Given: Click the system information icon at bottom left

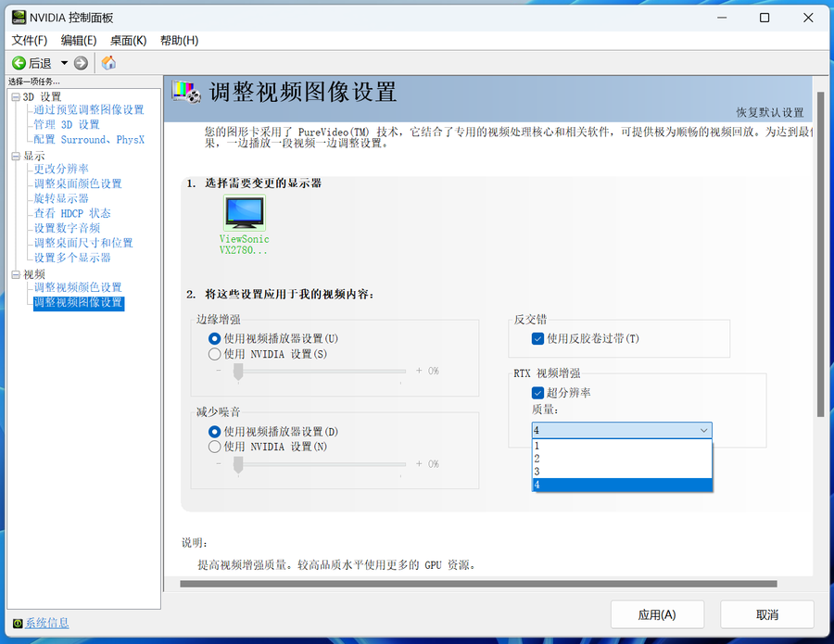Looking at the screenshot, I should coord(18,624).
